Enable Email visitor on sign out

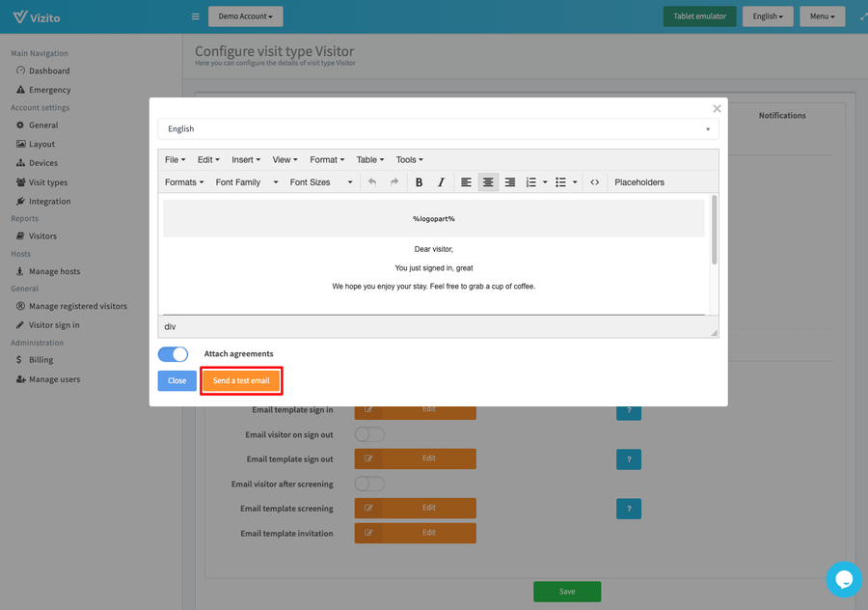pos(369,434)
